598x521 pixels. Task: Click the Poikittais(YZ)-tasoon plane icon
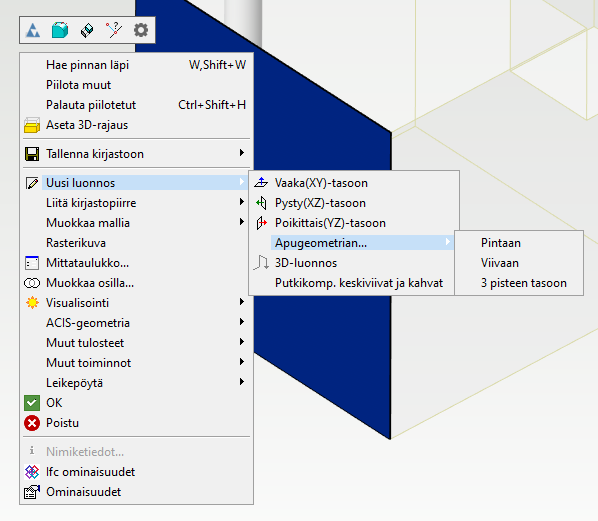[x=261, y=223]
